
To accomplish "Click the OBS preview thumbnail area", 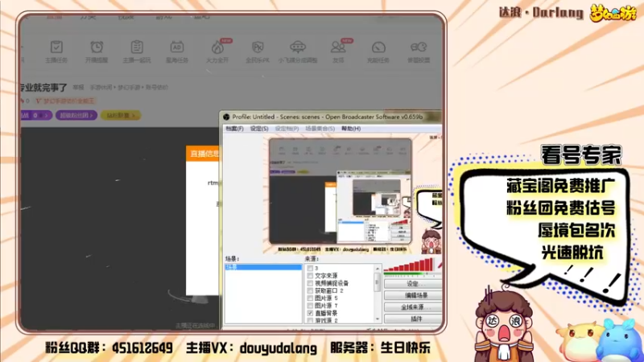I will [x=353, y=195].
